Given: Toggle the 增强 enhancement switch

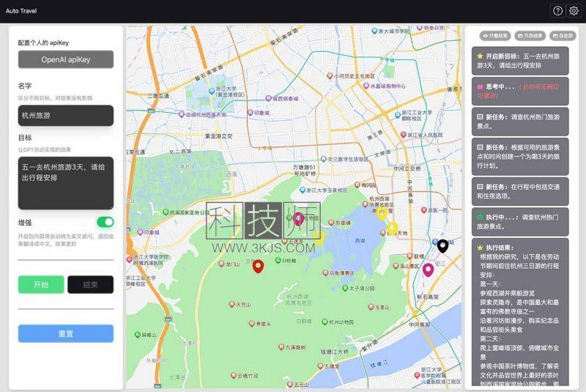Looking at the screenshot, I should point(105,222).
